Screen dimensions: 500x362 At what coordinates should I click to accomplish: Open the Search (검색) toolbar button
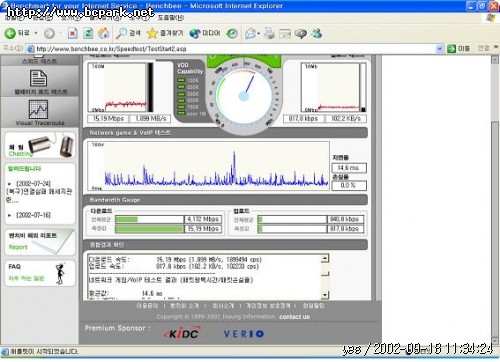(x=129, y=33)
